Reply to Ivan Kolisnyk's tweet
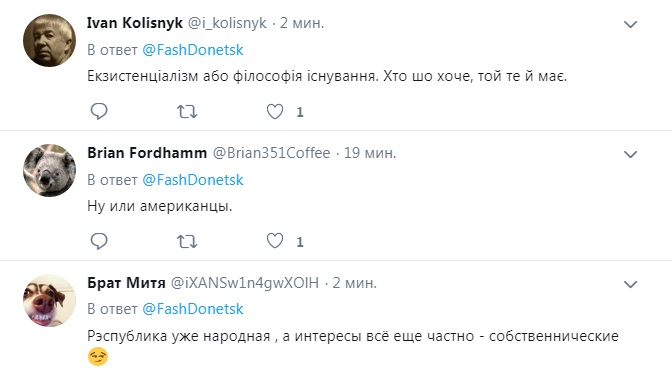672x373 pixels. click(x=99, y=111)
